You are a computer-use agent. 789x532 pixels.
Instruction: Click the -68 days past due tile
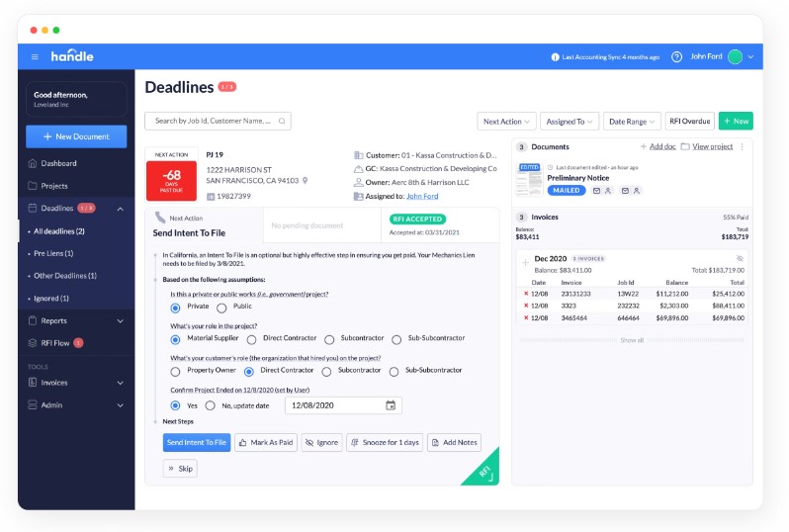pos(171,181)
